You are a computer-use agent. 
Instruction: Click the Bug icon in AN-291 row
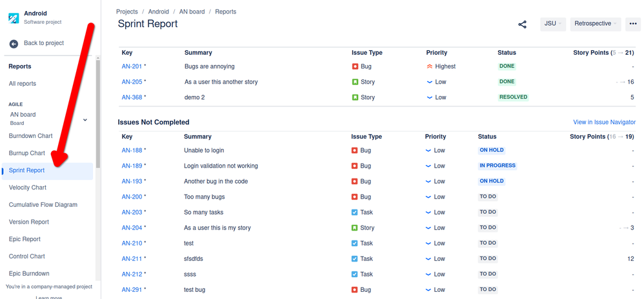pos(354,290)
